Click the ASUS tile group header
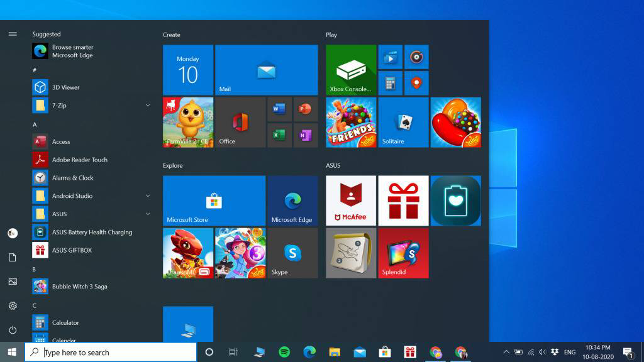644x362 pixels. 333,165
